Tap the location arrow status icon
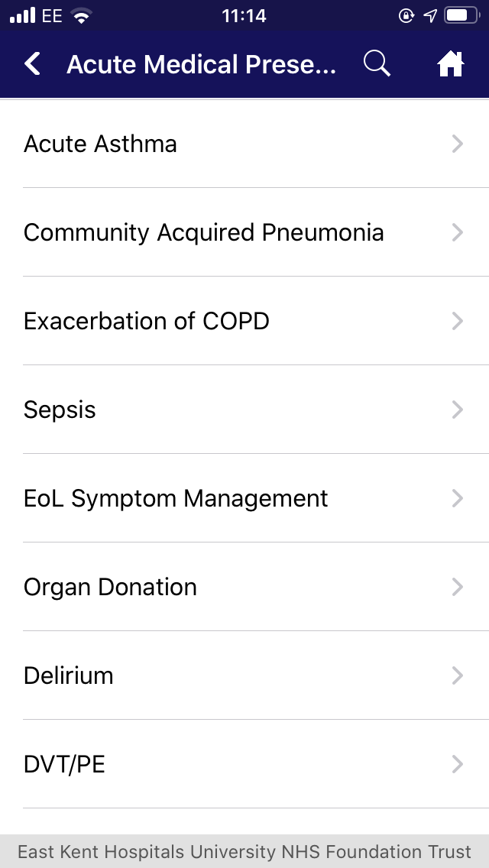Screen dimensions: 489x868 click(430, 16)
